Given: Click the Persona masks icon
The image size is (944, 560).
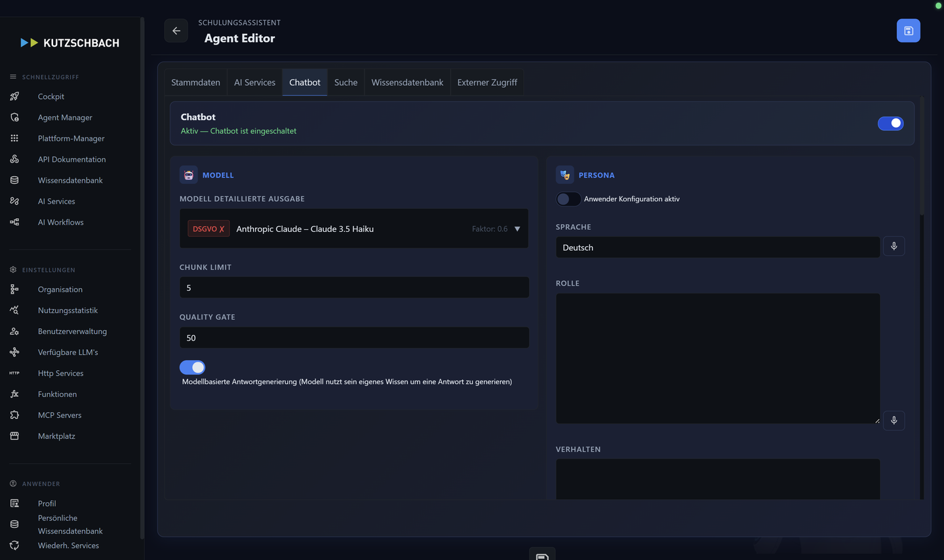Looking at the screenshot, I should [x=565, y=175].
